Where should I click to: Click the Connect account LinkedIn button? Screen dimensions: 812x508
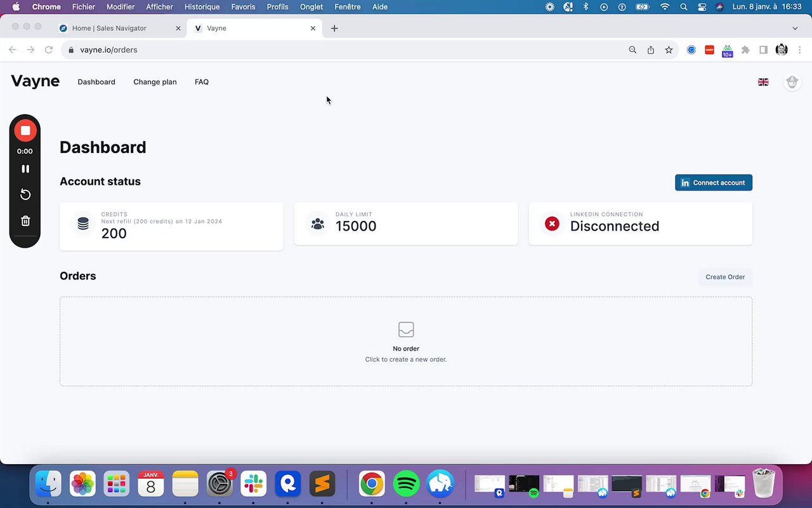pyautogui.click(x=714, y=183)
